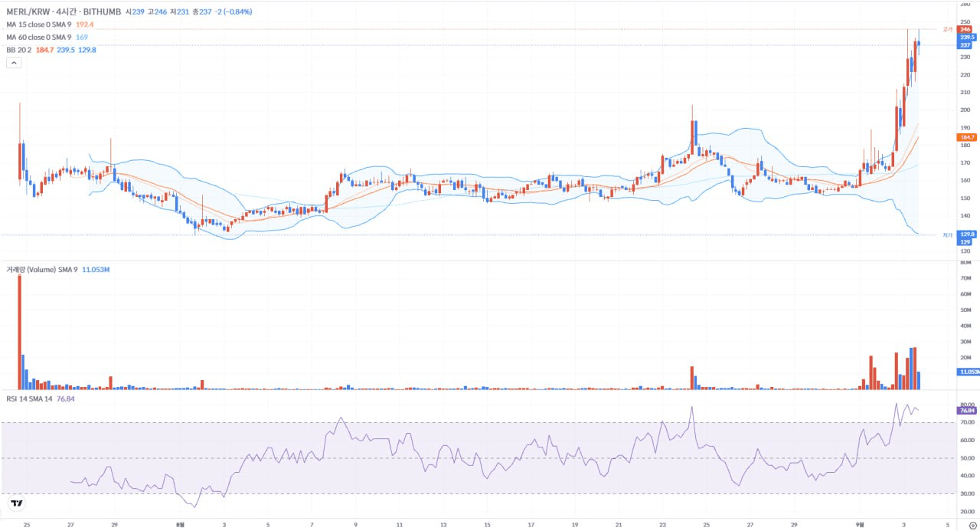Image resolution: width=980 pixels, height=531 pixels.
Task: Click the change value -2 (-0.84%) in the header
Action: (x=234, y=12)
